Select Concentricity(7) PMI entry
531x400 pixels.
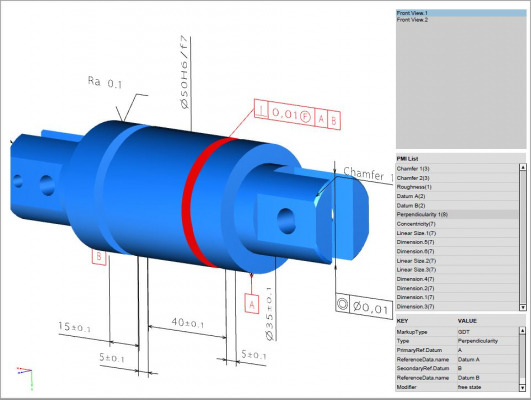(x=457, y=224)
